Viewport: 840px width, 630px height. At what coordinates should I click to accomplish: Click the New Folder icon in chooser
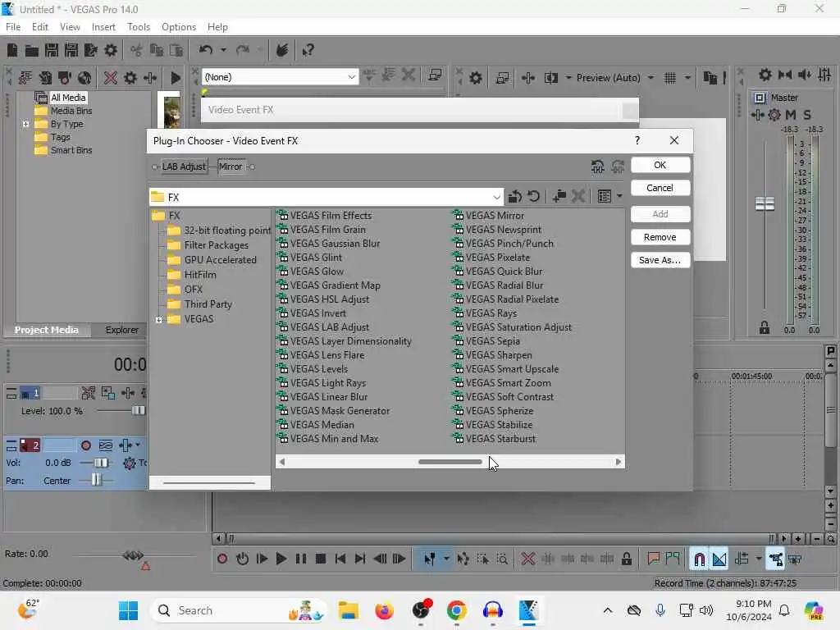559,197
